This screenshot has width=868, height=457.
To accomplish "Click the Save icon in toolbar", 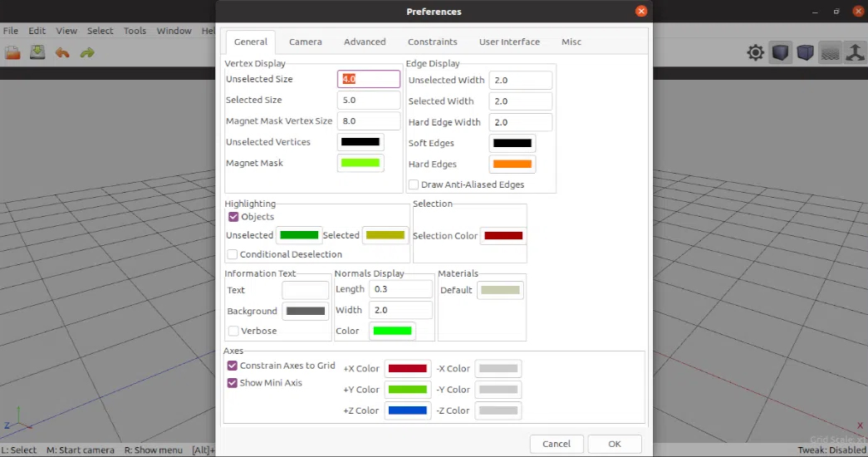I will (37, 52).
